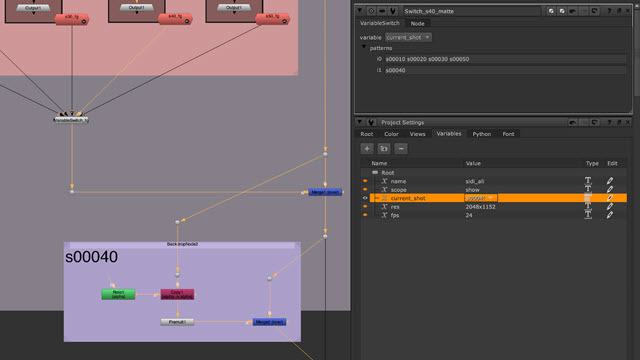
Task: Click the add variable group folder button
Action: click(x=384, y=149)
